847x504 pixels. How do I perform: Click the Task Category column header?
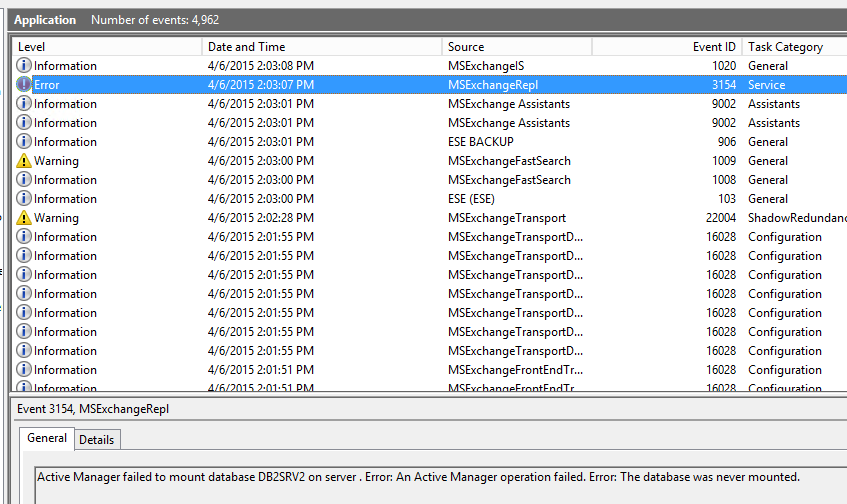795,47
